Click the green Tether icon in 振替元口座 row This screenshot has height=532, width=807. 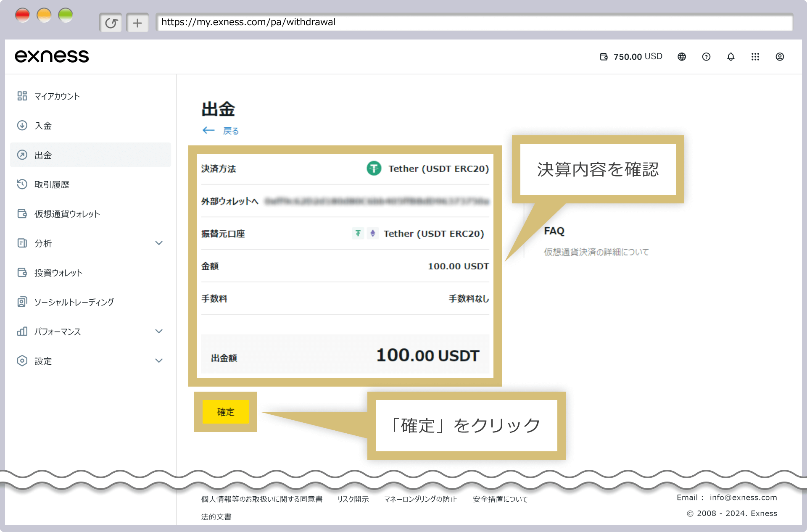358,233
